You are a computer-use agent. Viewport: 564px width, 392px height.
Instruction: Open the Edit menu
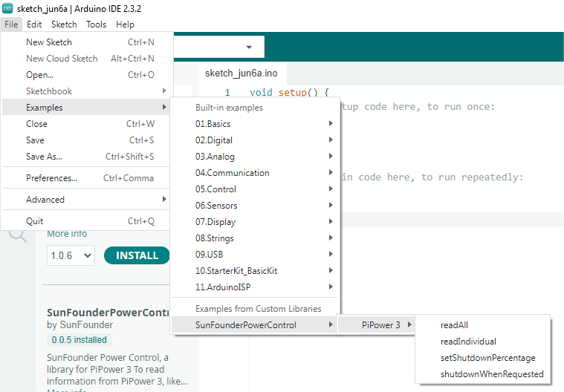[x=34, y=24]
